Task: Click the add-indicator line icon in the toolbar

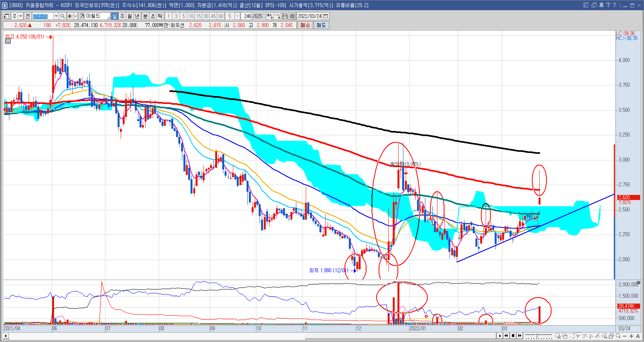Action: click(278, 16)
